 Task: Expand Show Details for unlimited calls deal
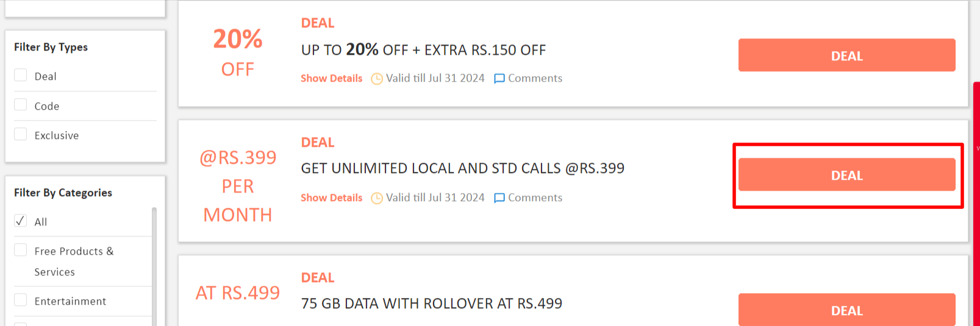pos(331,198)
